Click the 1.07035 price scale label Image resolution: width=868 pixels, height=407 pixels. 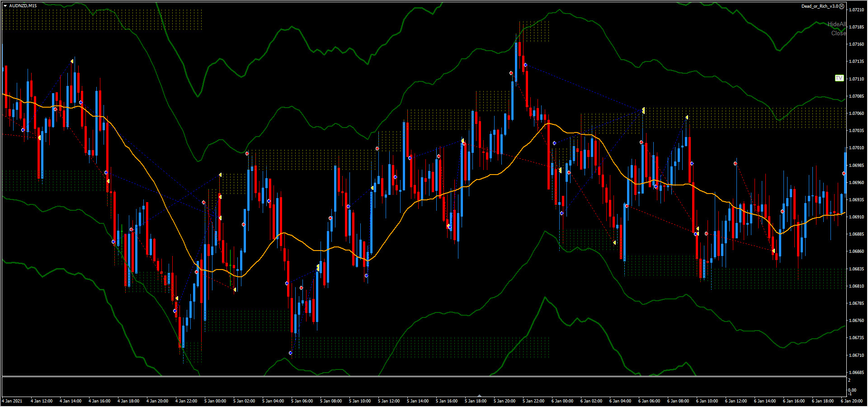(856, 131)
